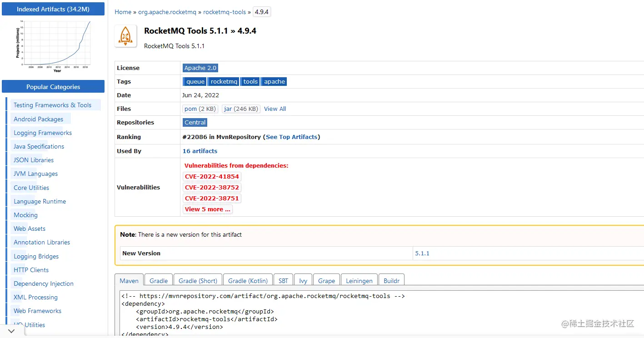Screen dimensions: 644x338
Task: Expand View 5 more vulnerabilities
Action: [208, 209]
